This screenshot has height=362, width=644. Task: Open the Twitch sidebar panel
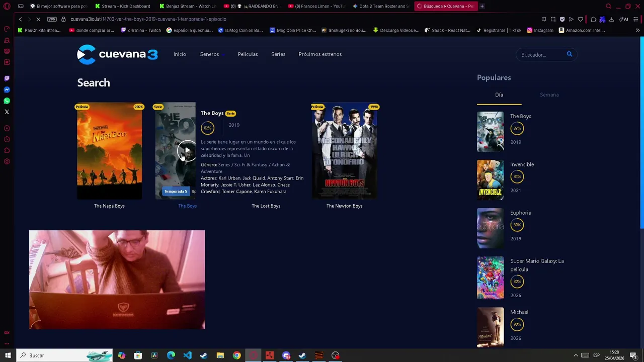[7, 78]
